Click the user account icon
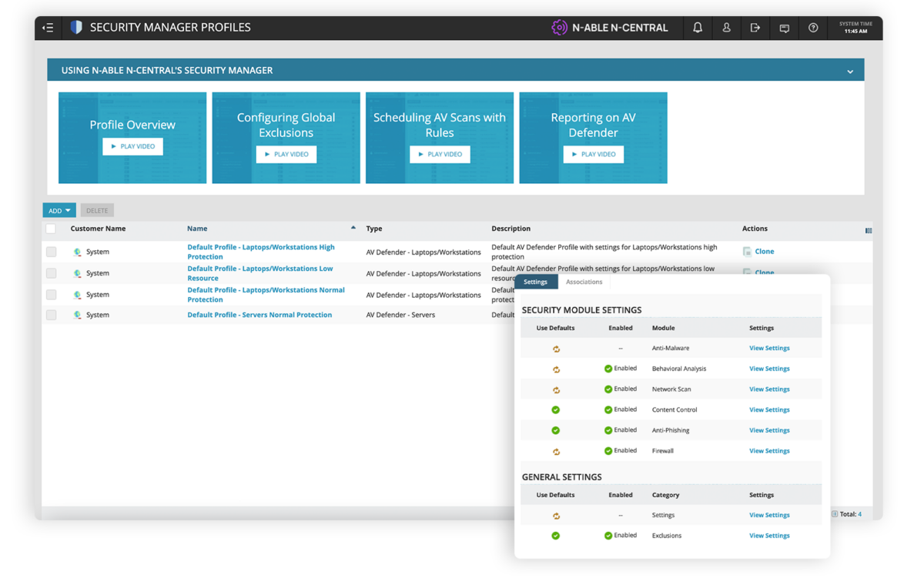This screenshot has height=578, width=924. [726, 27]
